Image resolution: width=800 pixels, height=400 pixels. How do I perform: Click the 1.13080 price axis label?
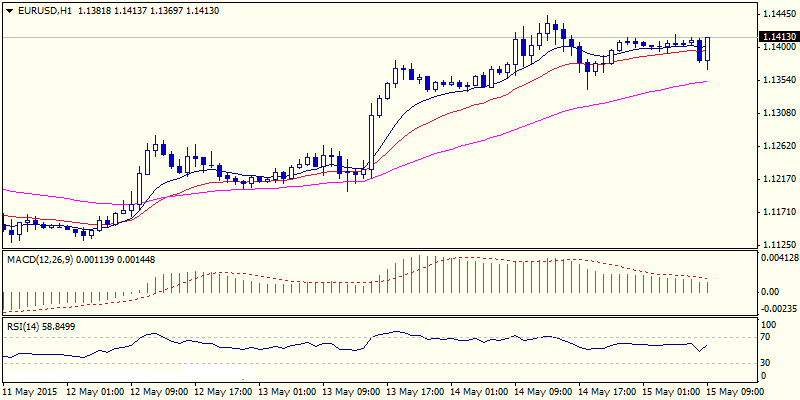[777, 113]
